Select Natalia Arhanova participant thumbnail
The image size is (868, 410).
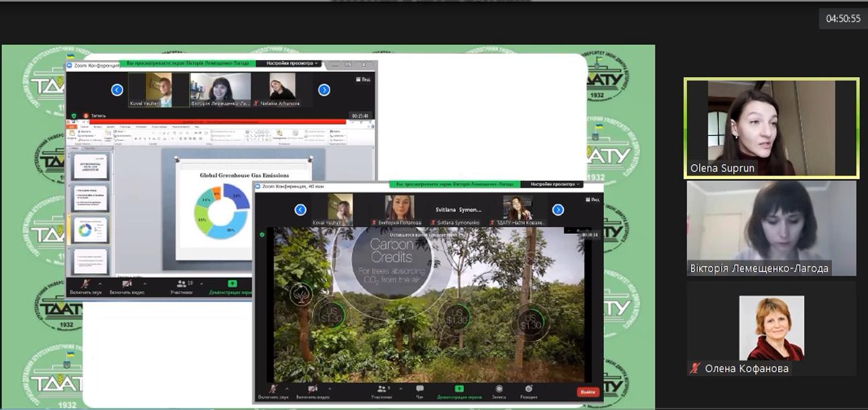[283, 90]
